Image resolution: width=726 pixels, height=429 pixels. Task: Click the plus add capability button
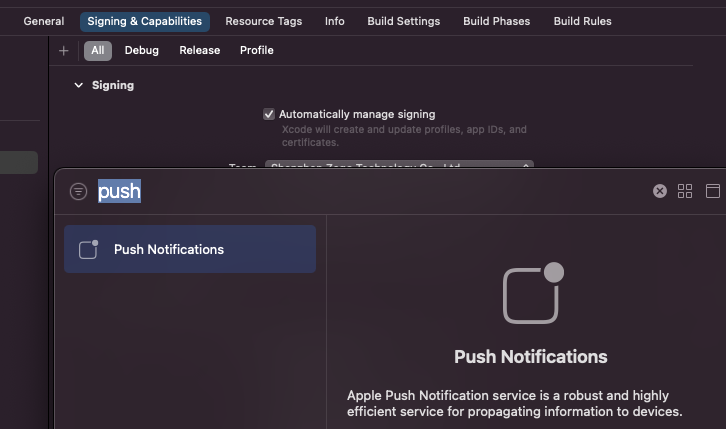[x=63, y=50]
